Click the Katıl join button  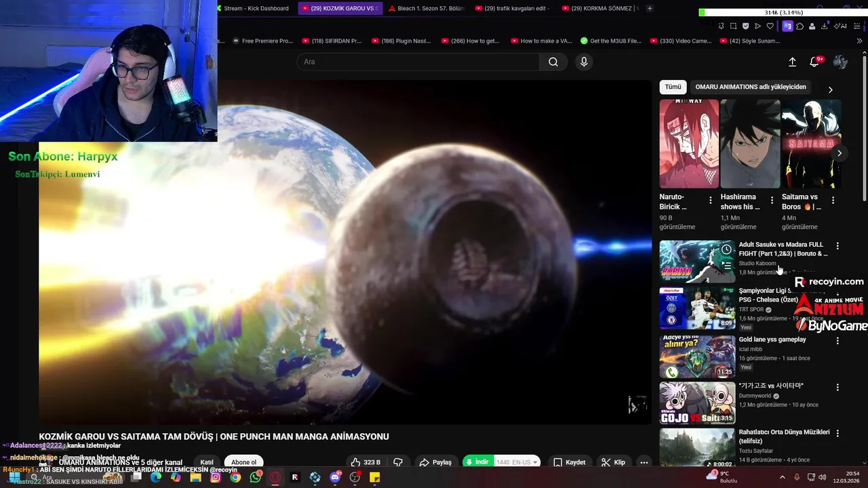[207, 462]
